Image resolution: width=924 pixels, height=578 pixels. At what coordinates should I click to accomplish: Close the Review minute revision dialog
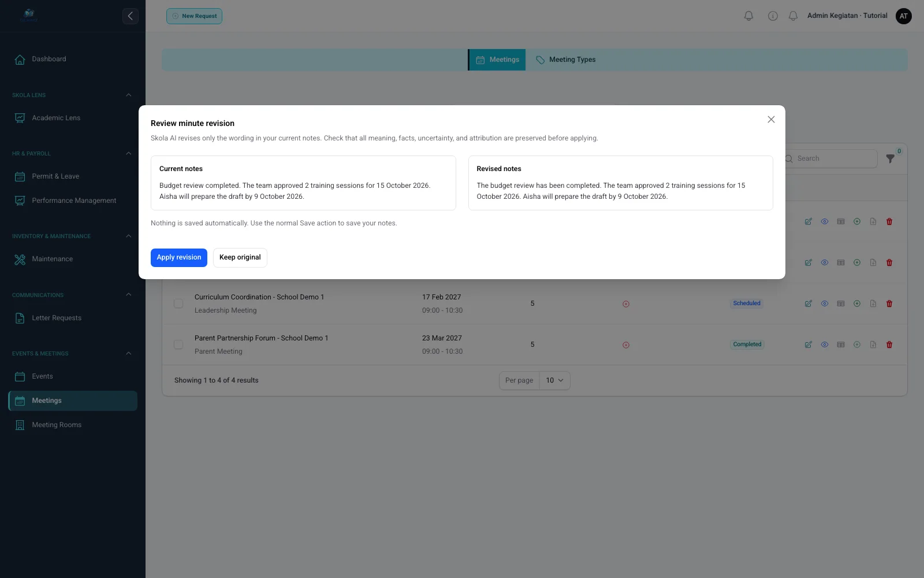click(771, 120)
